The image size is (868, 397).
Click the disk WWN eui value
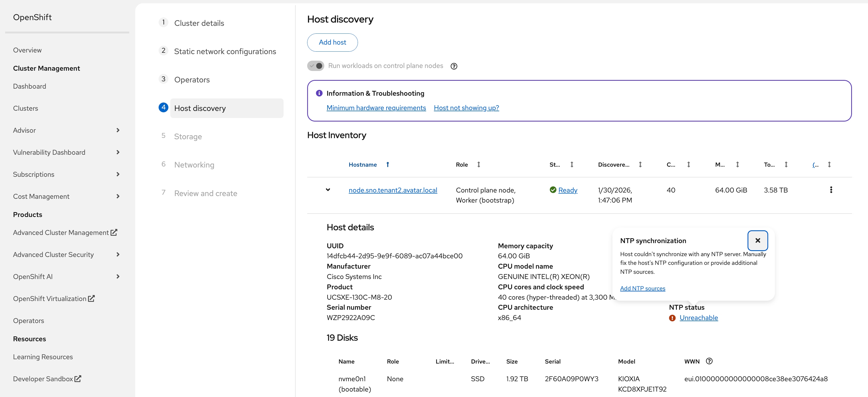pyautogui.click(x=756, y=379)
